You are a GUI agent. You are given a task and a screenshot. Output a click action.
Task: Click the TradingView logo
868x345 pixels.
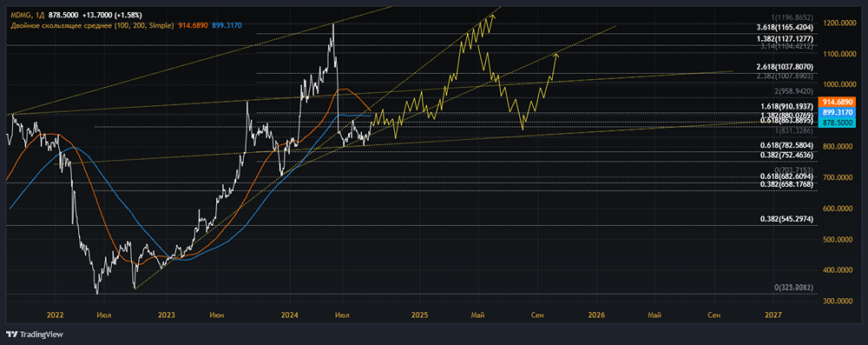(x=35, y=335)
